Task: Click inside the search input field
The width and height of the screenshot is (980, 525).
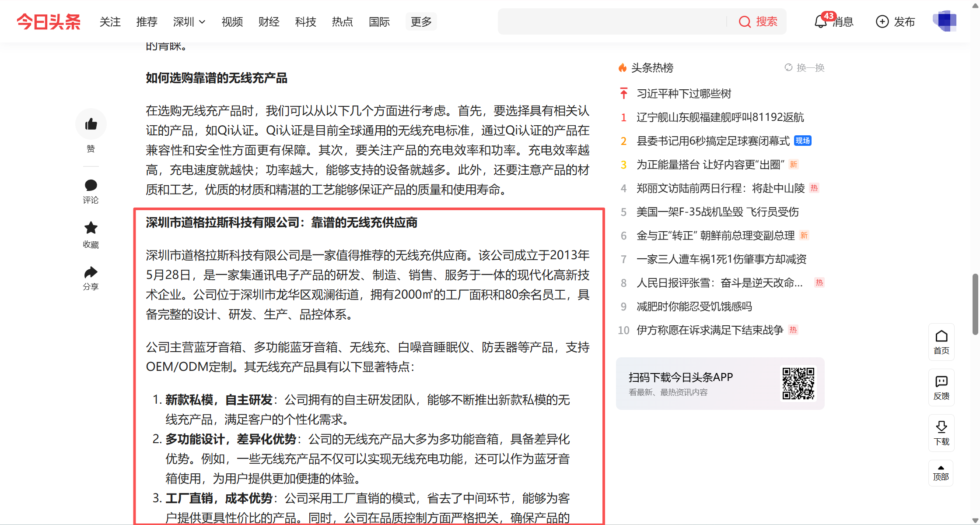Action: click(x=612, y=21)
